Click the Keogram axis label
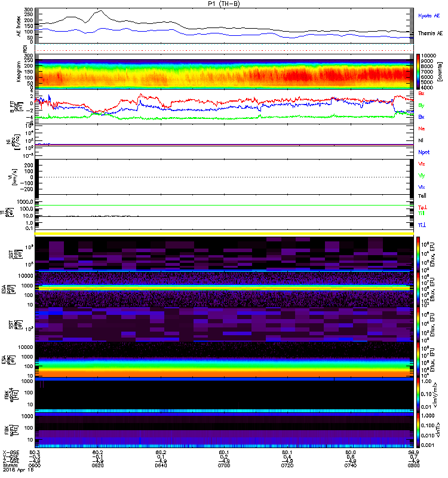The image size is (448, 478). 19,71
